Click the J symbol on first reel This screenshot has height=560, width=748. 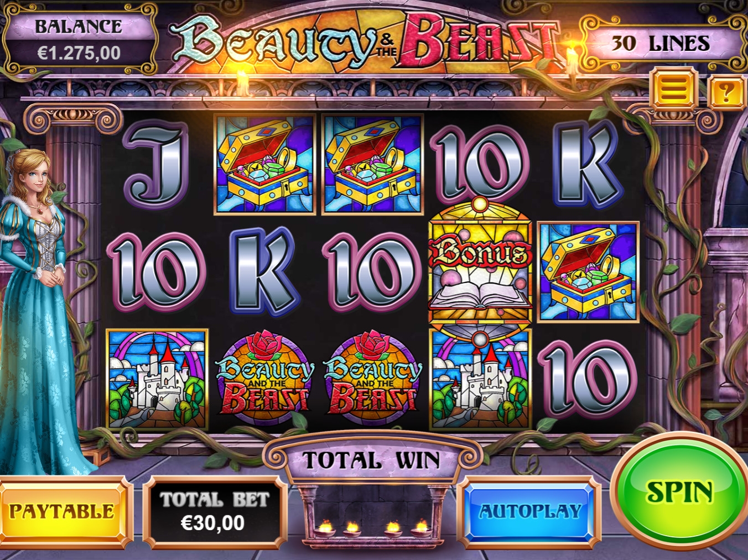click(157, 164)
